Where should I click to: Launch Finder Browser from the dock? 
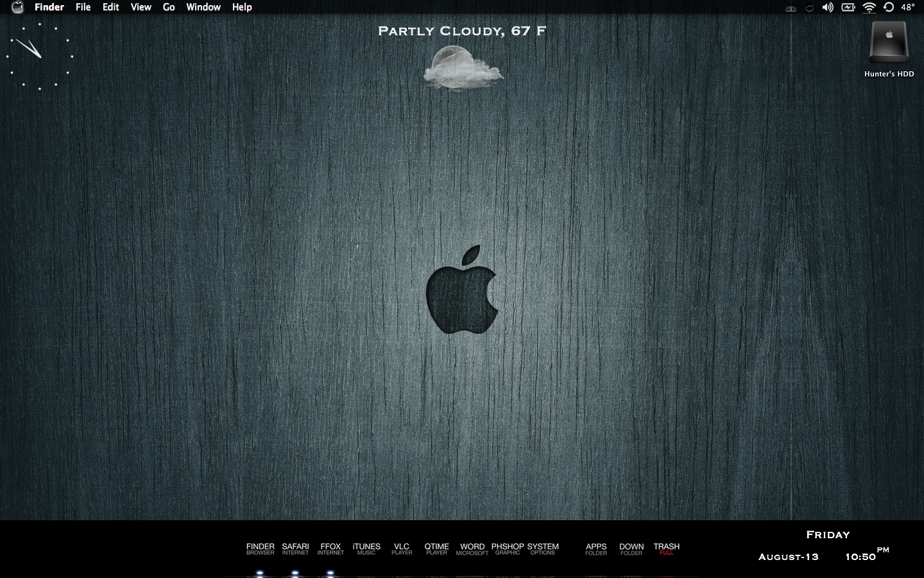click(260, 548)
